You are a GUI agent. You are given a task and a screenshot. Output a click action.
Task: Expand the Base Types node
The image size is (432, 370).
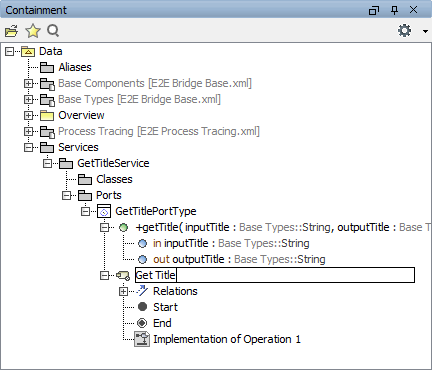click(x=29, y=99)
